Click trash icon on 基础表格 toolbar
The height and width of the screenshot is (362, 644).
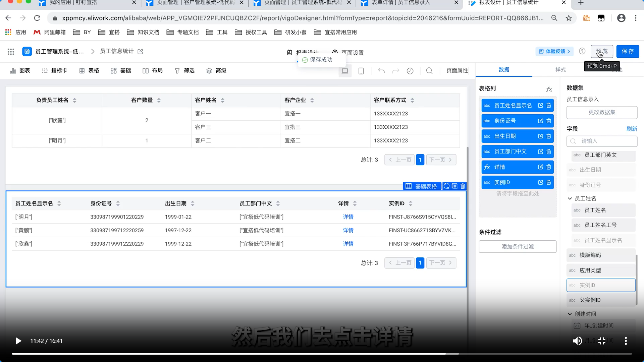[463, 186]
